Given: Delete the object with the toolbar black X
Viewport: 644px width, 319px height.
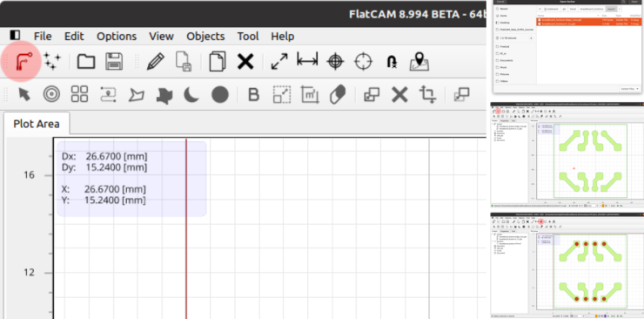Looking at the screenshot, I should (245, 62).
